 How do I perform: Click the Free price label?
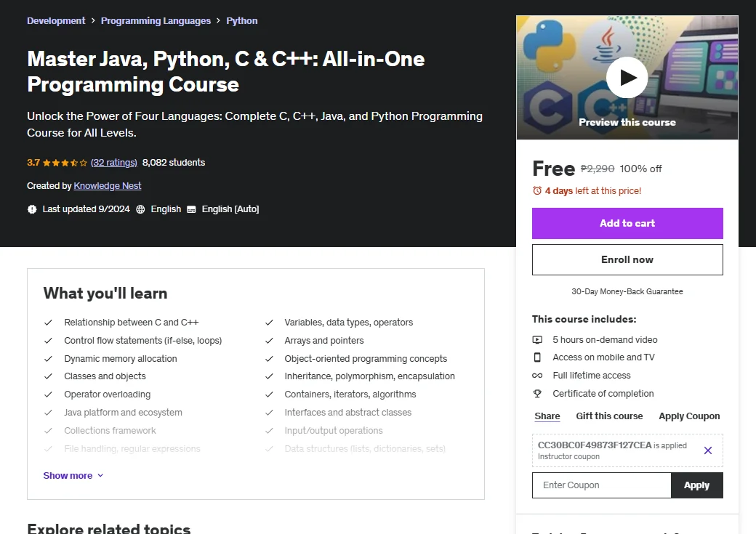tap(553, 169)
